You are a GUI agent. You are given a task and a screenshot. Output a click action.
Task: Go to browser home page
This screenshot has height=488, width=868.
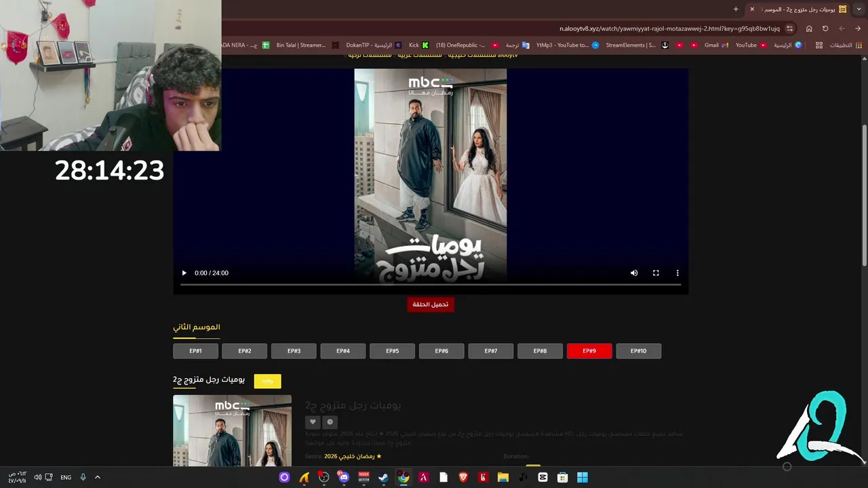(x=809, y=28)
